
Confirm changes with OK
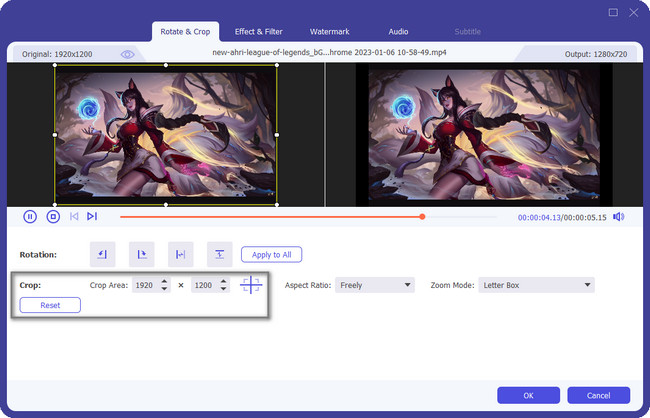click(529, 396)
